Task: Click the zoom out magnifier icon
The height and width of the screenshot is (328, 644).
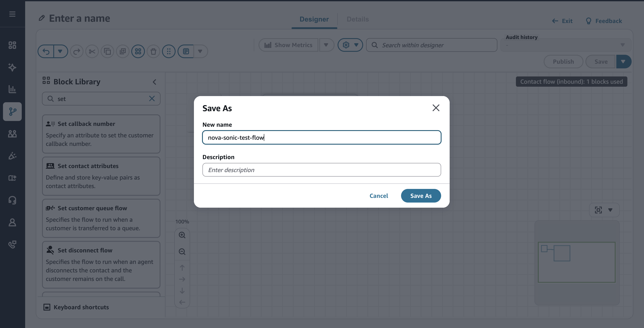Action: (x=182, y=252)
